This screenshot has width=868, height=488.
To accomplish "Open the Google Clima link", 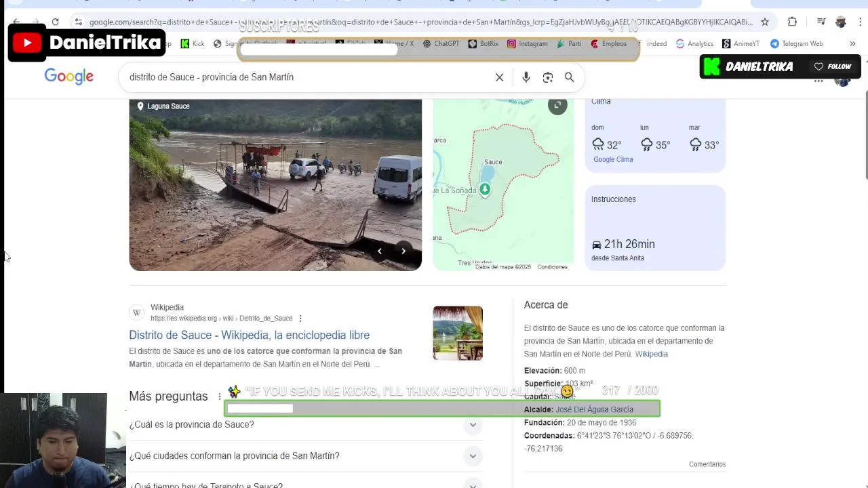I will coord(613,159).
